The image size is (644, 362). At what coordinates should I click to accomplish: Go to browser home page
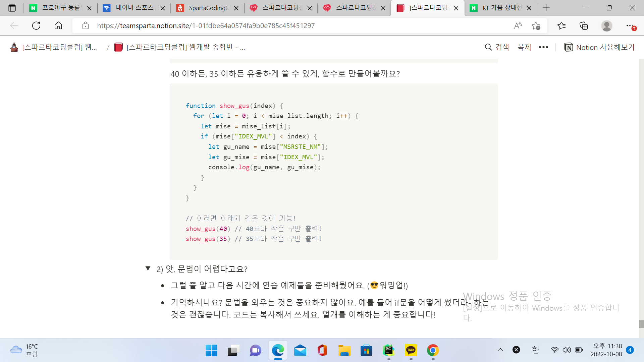pos(58,25)
